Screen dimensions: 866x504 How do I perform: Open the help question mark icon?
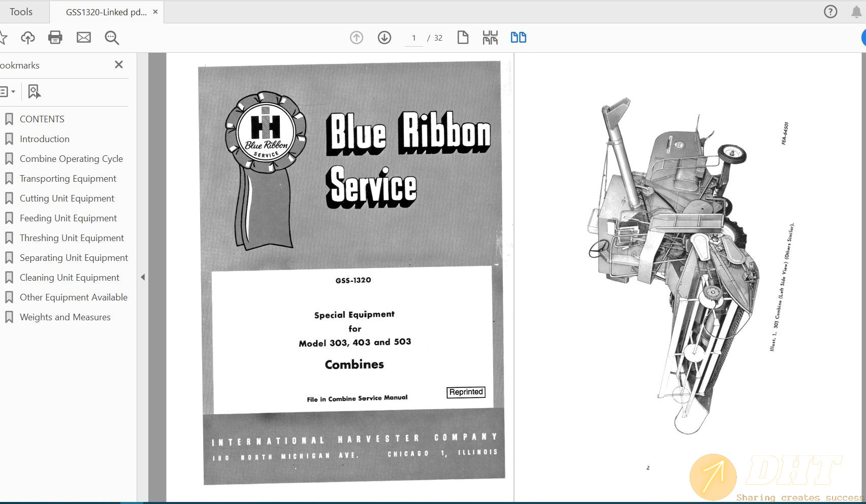point(830,12)
